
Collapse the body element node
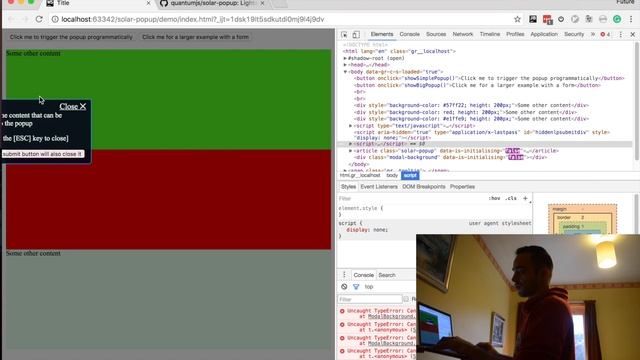(x=345, y=72)
